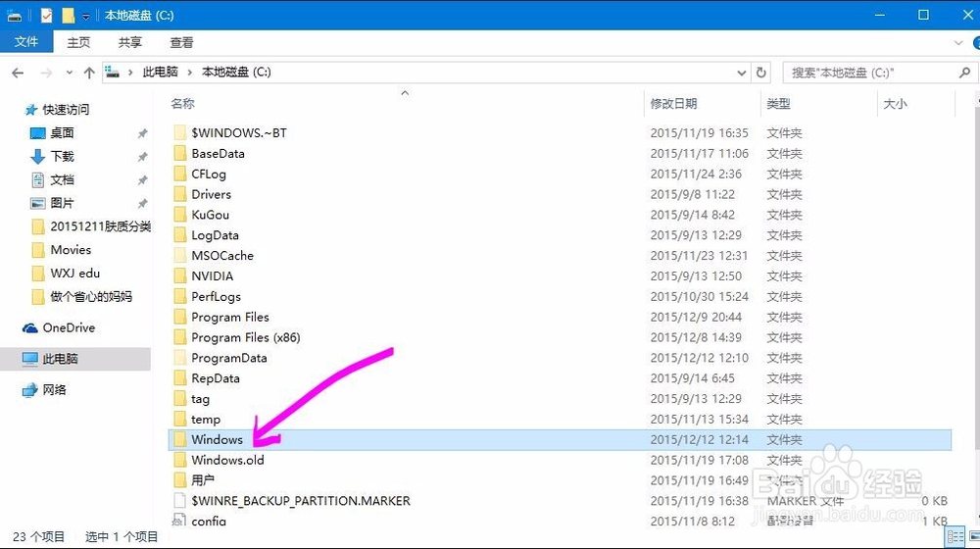Click the PerfLogs folder icon
Image resolution: width=980 pixels, height=549 pixels.
[x=180, y=296]
